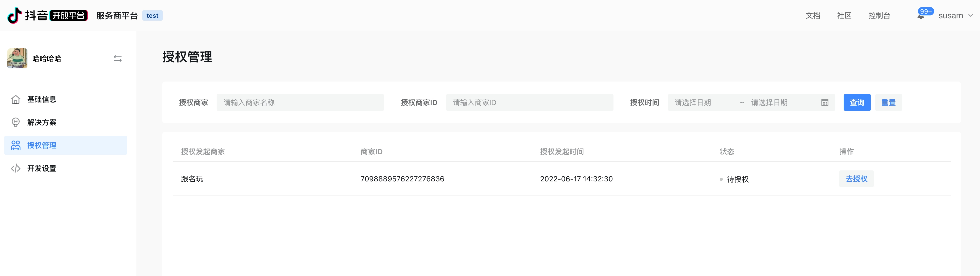The height and width of the screenshot is (276, 980).
Task: Click 去授权 for merchant 跟名玩
Action: click(x=856, y=179)
